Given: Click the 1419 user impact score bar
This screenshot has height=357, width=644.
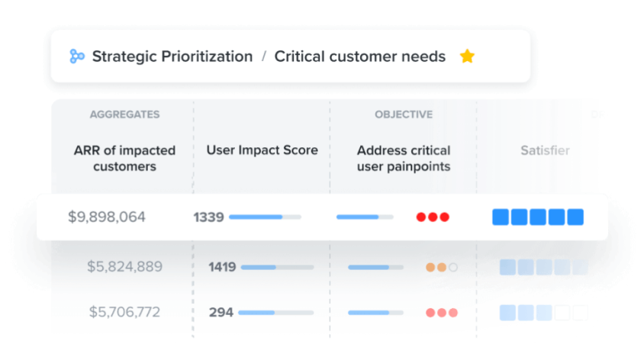Looking at the screenshot, I should (277, 268).
